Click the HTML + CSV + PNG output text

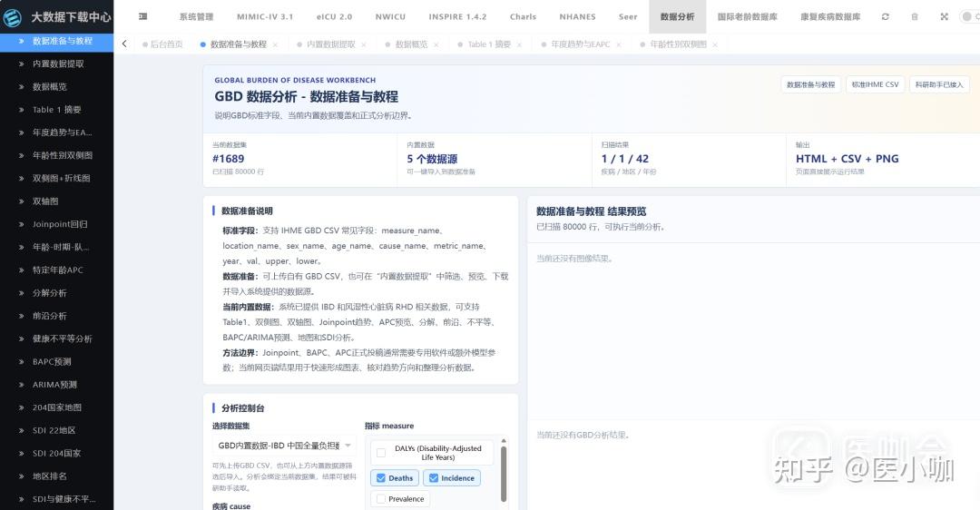point(847,159)
